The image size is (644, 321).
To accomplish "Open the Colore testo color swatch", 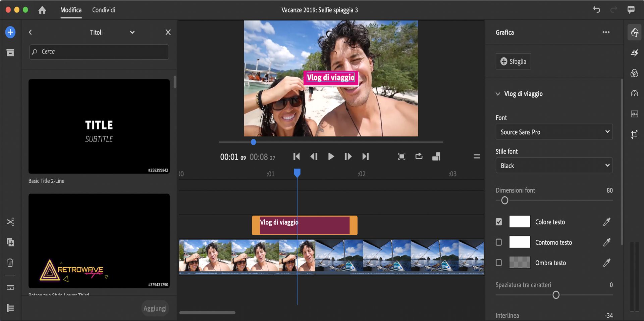I will 520,222.
